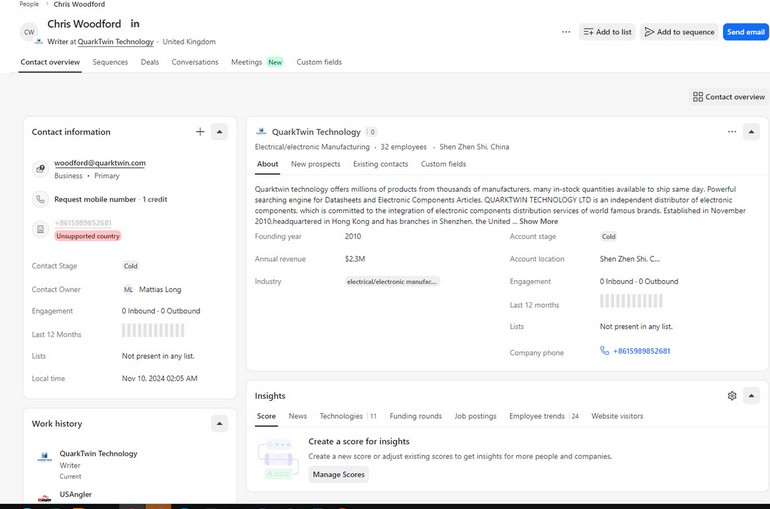The image size is (770, 509).
Task: Click the phone icon next to company phone
Action: click(x=605, y=351)
